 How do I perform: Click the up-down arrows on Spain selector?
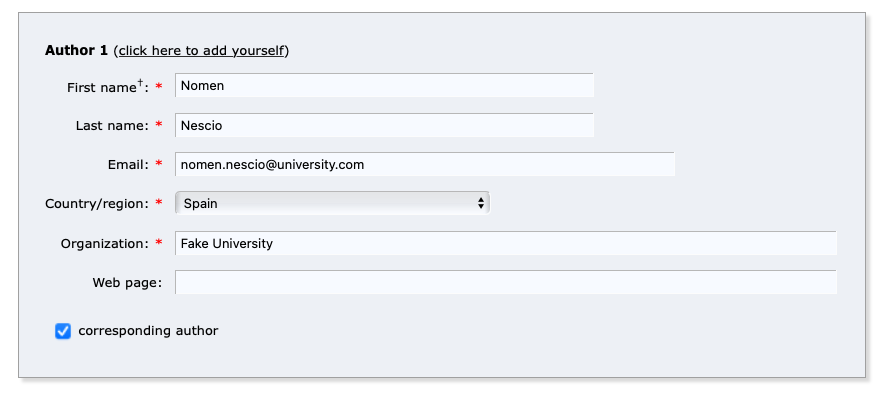pos(481,203)
